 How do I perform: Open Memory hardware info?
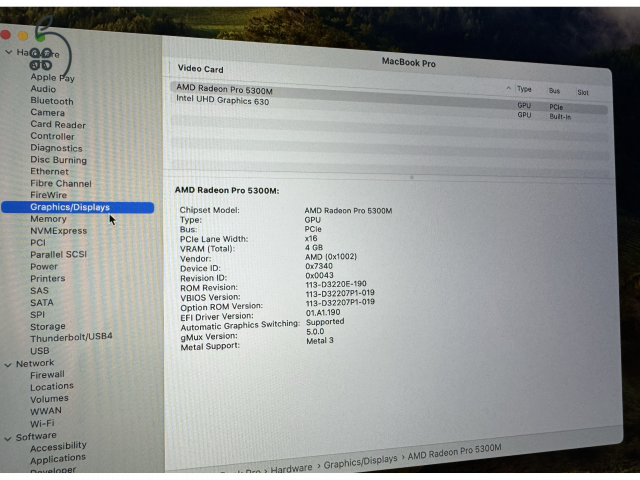48,219
